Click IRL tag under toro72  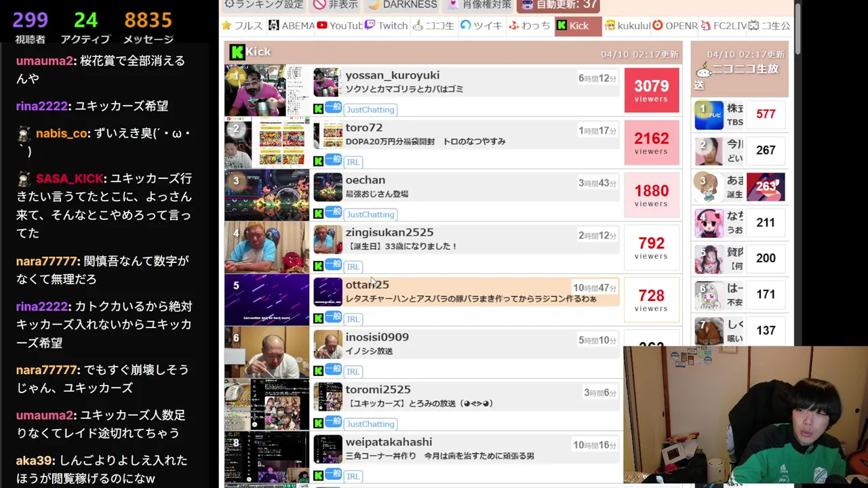tap(353, 162)
